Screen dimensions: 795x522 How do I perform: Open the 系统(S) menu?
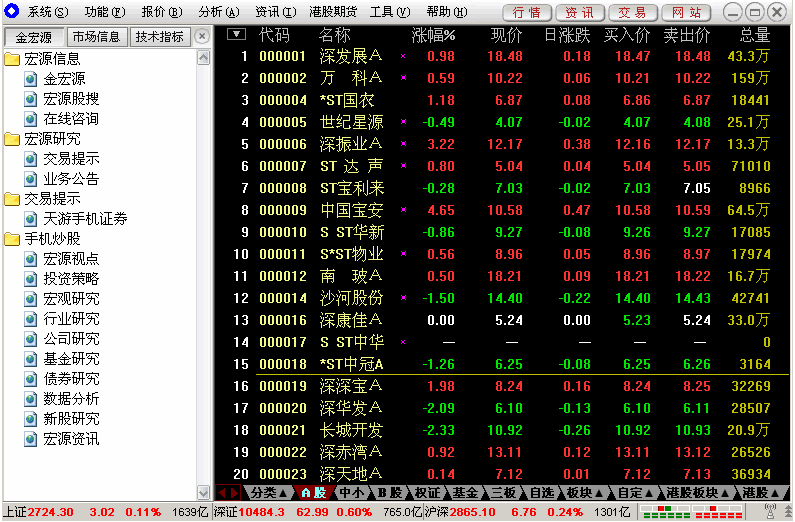[48, 11]
